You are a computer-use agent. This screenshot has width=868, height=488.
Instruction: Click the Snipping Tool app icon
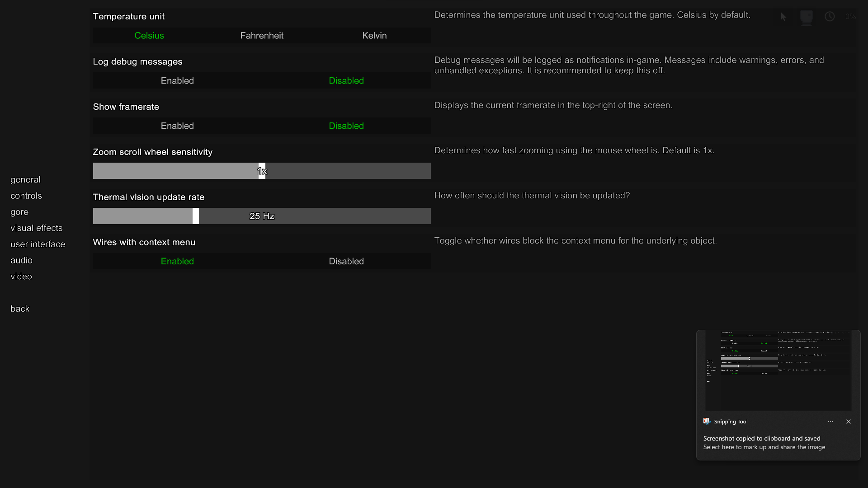707,422
